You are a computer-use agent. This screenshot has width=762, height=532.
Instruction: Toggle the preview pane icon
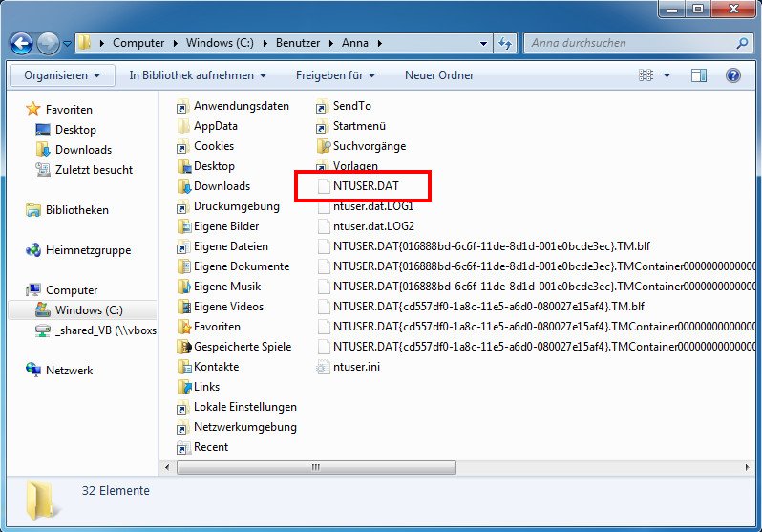[x=699, y=75]
